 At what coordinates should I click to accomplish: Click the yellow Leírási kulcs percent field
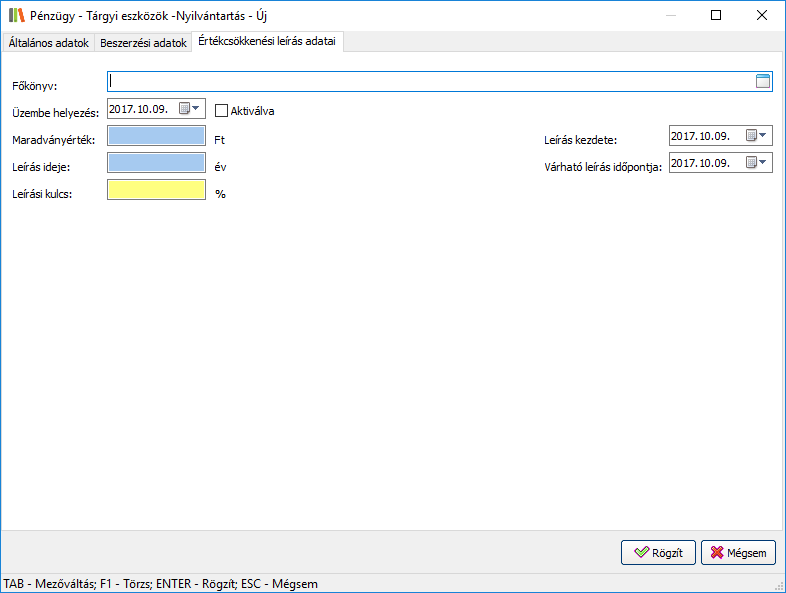tap(156, 190)
